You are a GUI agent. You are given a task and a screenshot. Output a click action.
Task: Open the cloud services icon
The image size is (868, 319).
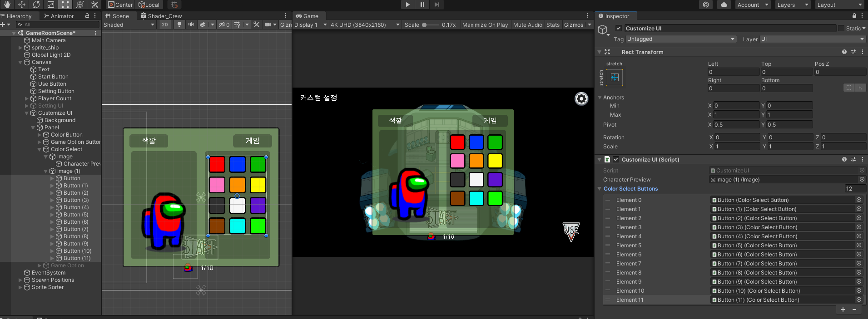724,5
